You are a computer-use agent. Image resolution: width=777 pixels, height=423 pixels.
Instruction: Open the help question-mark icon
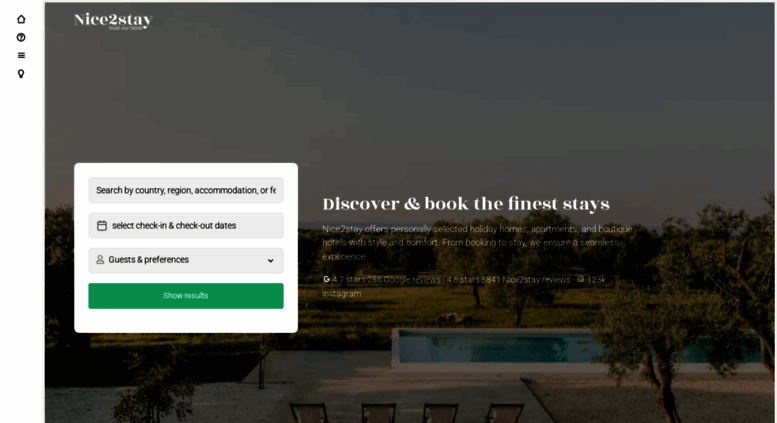click(x=21, y=37)
